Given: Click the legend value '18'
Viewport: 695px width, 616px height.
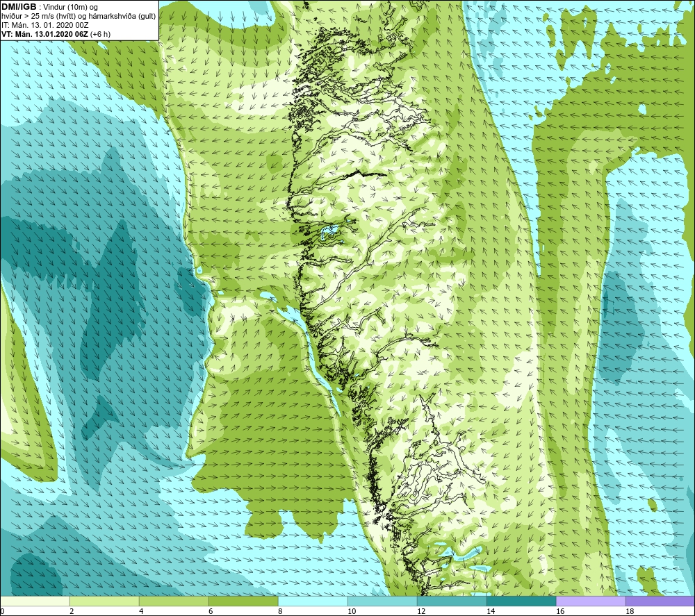Looking at the screenshot, I should (x=630, y=612).
